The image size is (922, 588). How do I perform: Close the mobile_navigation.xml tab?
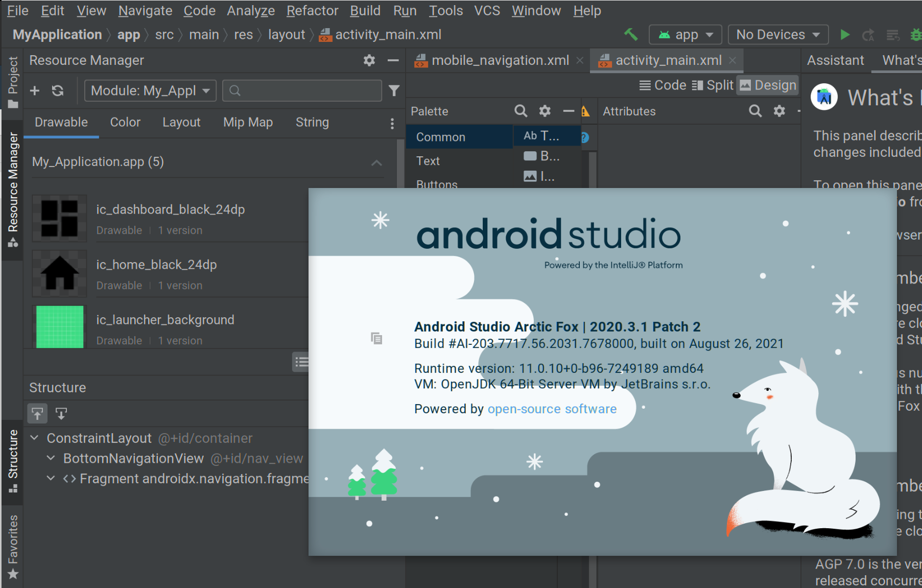[580, 60]
